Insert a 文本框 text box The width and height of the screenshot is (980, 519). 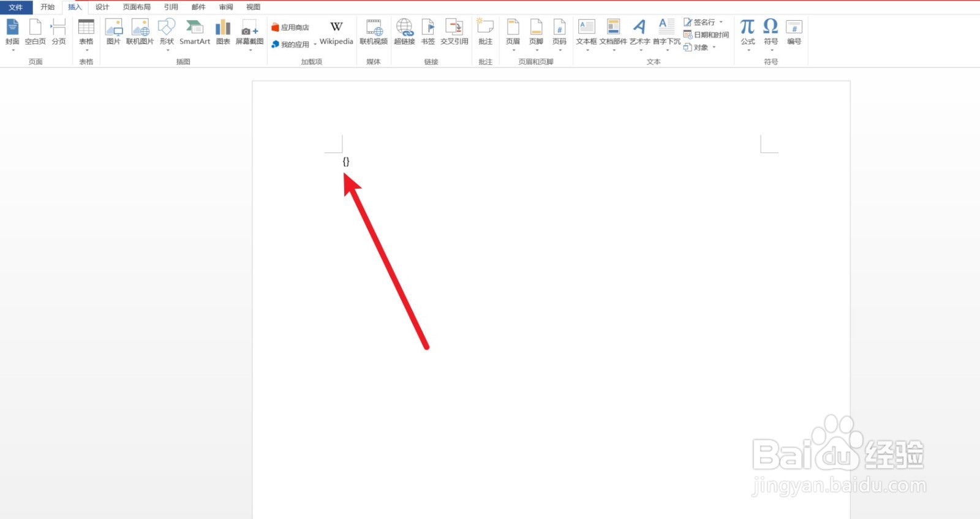point(586,32)
